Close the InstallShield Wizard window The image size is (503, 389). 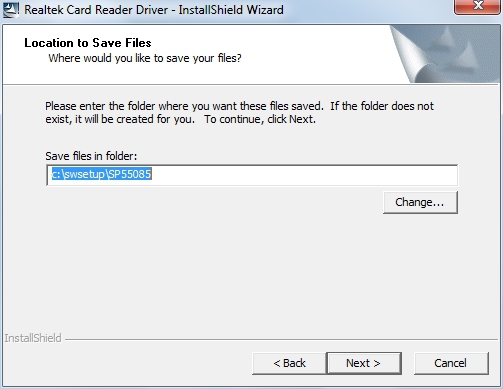tap(477, 7)
